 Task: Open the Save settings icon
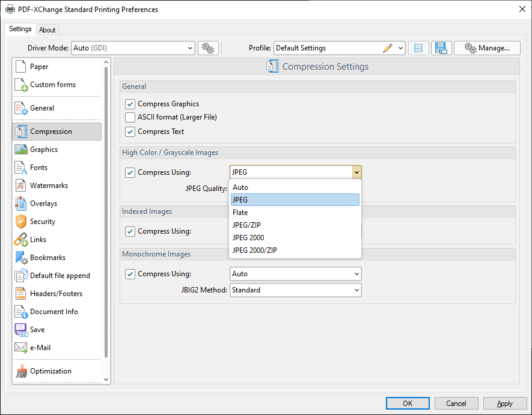coord(21,330)
